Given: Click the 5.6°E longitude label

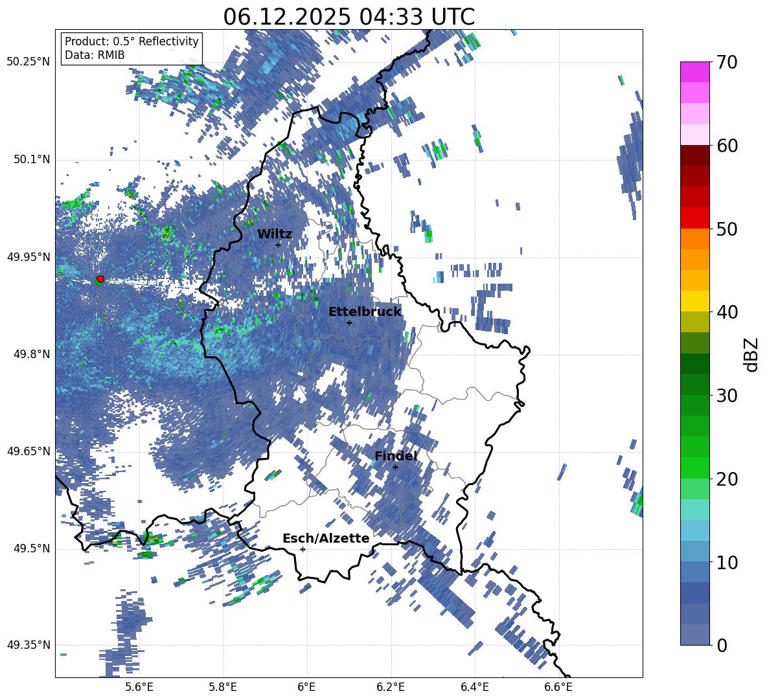Looking at the screenshot, I should [x=139, y=687].
